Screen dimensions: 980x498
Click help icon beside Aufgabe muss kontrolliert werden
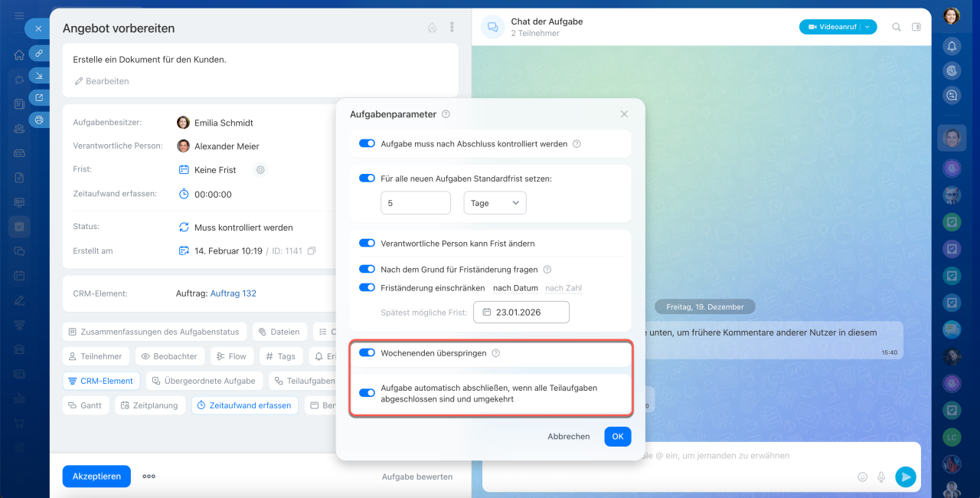click(x=577, y=143)
